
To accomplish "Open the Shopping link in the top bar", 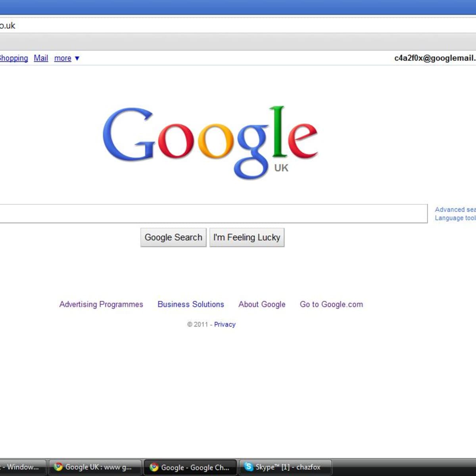I will tap(13, 58).
